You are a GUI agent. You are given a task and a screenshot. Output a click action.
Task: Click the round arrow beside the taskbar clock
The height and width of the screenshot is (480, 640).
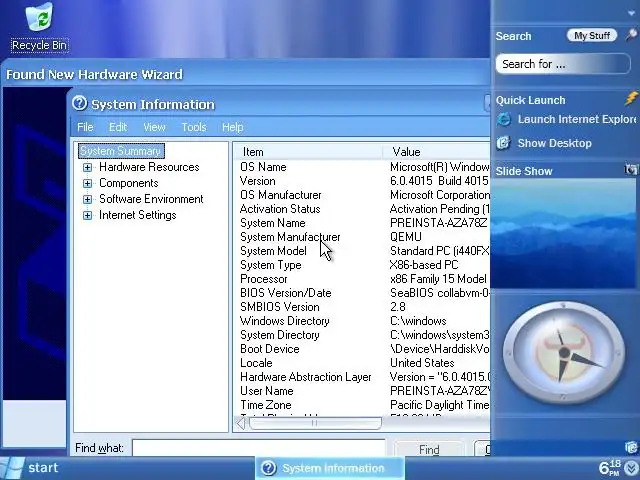point(631,469)
